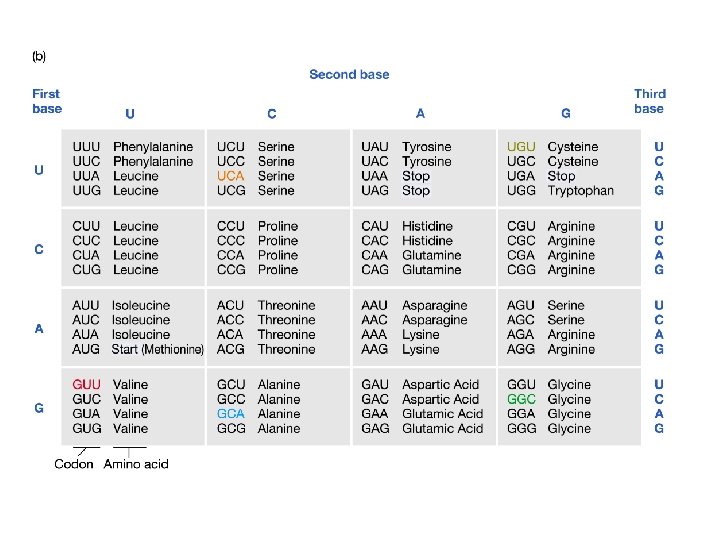Viewport: 720px width, 540px height.
Task: Click the 'Amino acid' caption label
Action: click(x=136, y=464)
